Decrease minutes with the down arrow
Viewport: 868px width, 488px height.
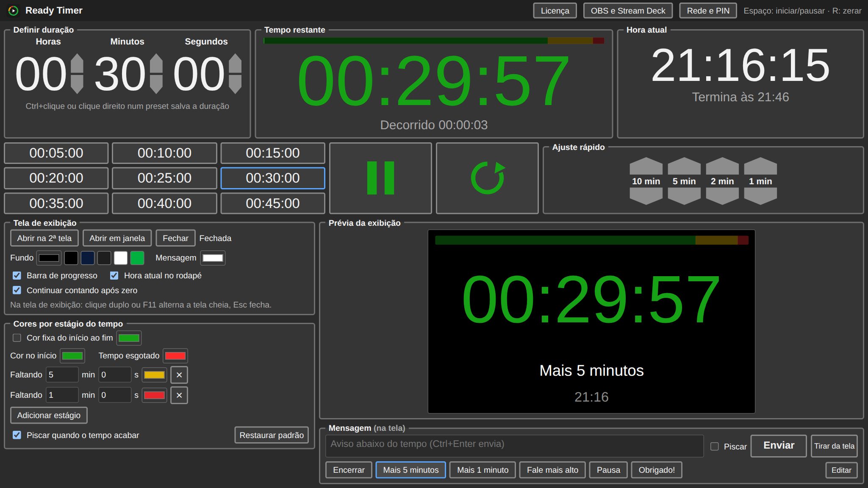(156, 84)
